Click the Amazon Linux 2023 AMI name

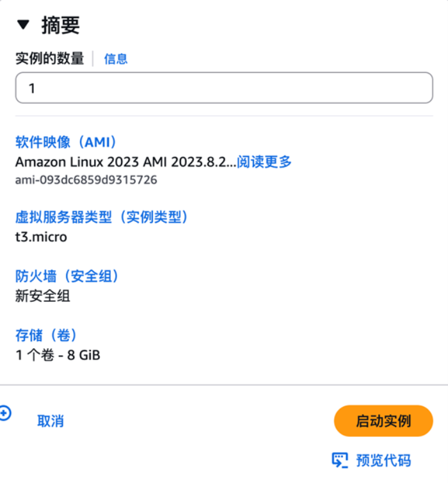[125, 162]
